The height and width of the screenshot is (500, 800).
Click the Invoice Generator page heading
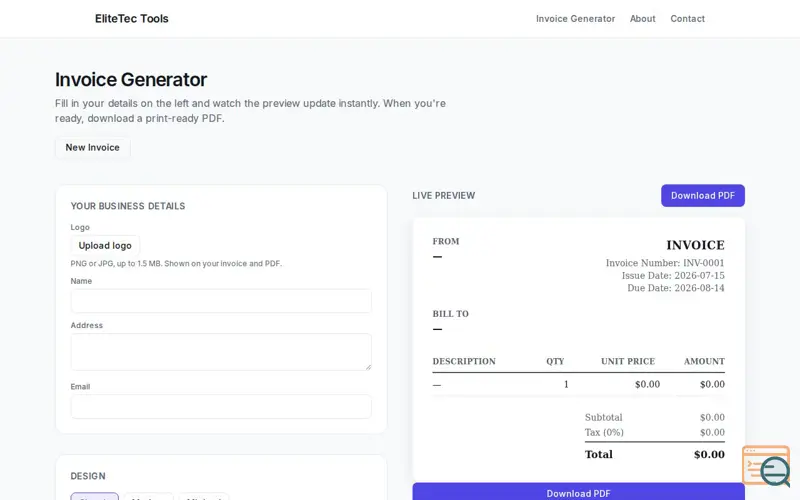(131, 80)
